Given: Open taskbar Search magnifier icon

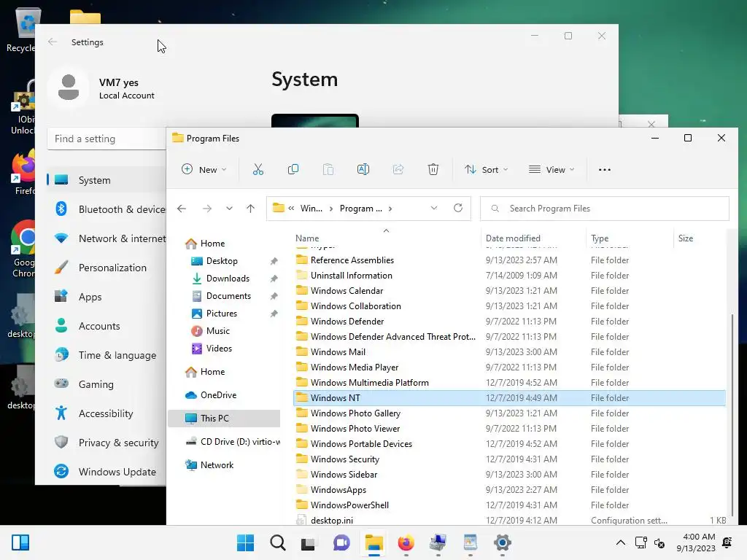Looking at the screenshot, I should point(277,542).
